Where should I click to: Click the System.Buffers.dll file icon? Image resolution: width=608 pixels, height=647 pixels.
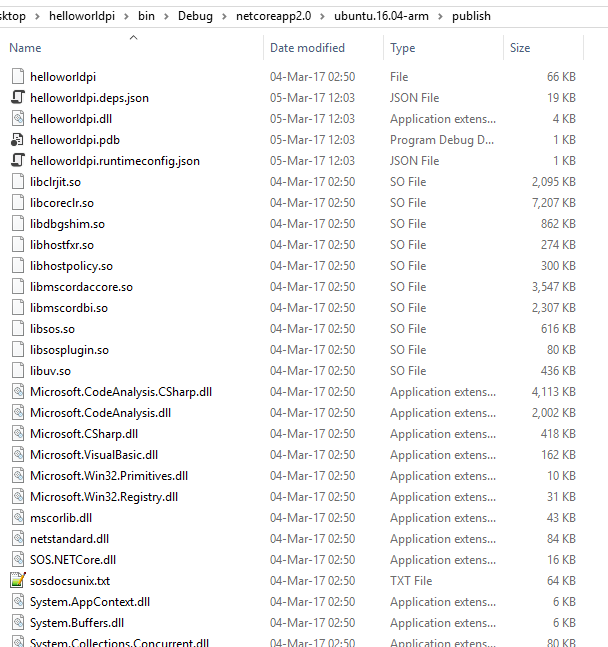[x=18, y=623]
